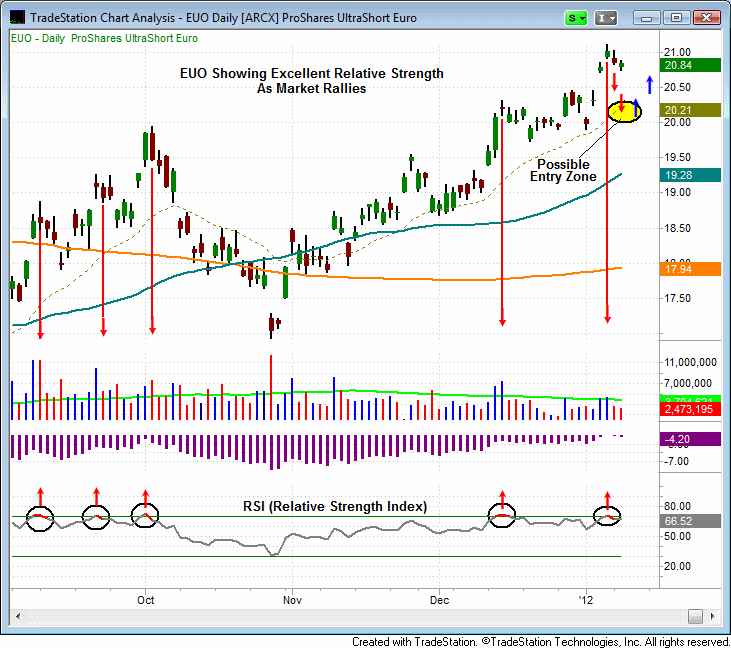Click the 19.28 teal moving average label
Viewport: 731px width, 648px height.
click(690, 175)
